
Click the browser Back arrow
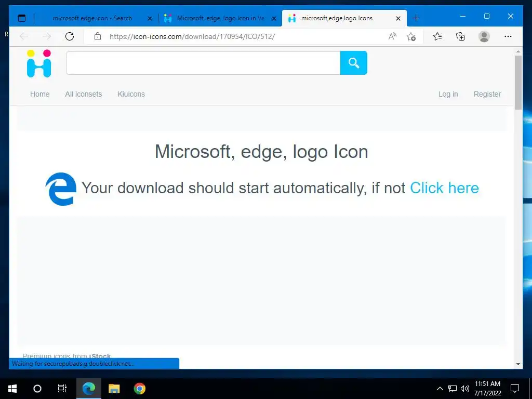(24, 36)
